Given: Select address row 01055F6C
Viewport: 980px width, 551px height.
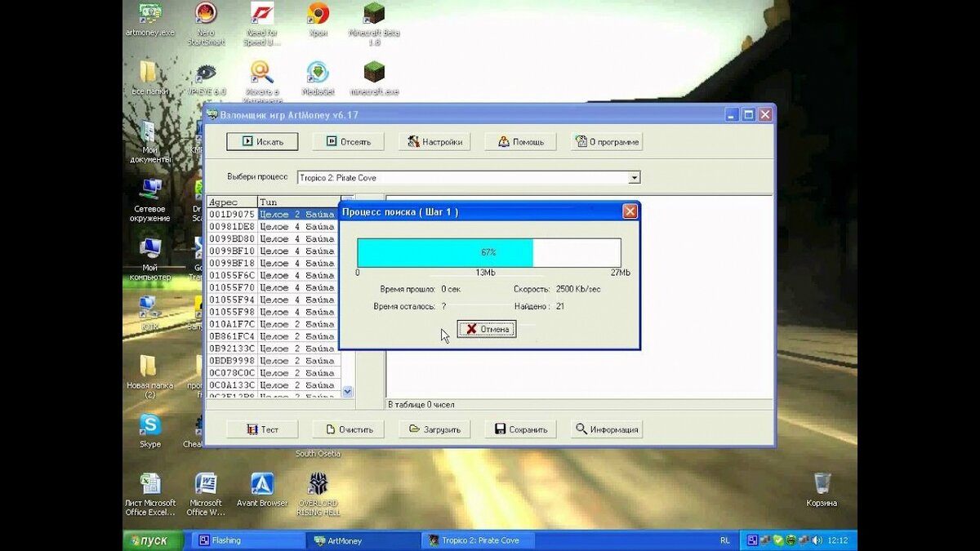Looking at the screenshot, I should tap(273, 275).
